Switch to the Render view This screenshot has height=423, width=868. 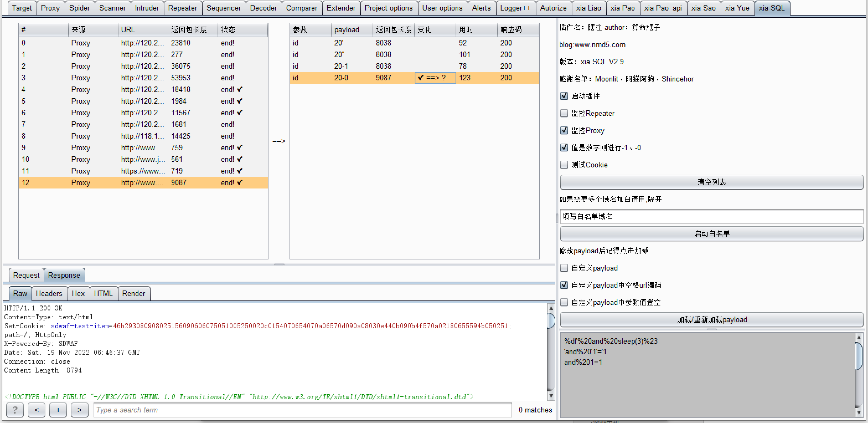133,294
